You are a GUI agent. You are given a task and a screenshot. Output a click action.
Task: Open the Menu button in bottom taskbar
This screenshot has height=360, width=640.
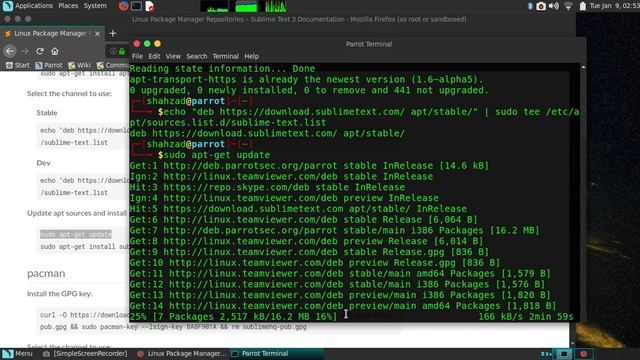[18, 353]
